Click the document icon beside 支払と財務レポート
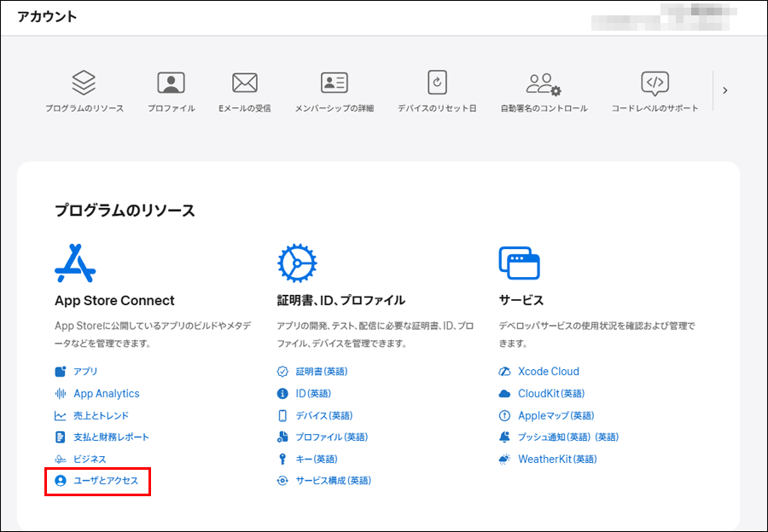The height and width of the screenshot is (532, 768). pos(61,437)
